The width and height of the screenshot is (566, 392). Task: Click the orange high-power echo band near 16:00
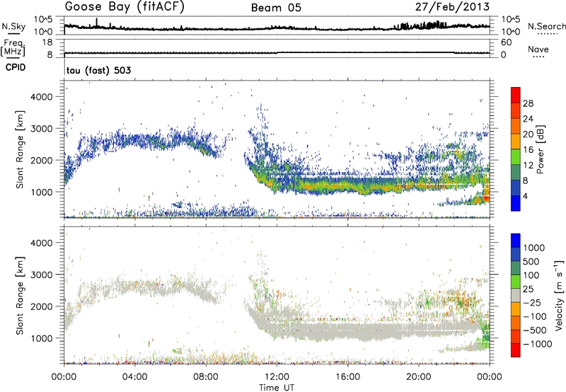click(347, 187)
